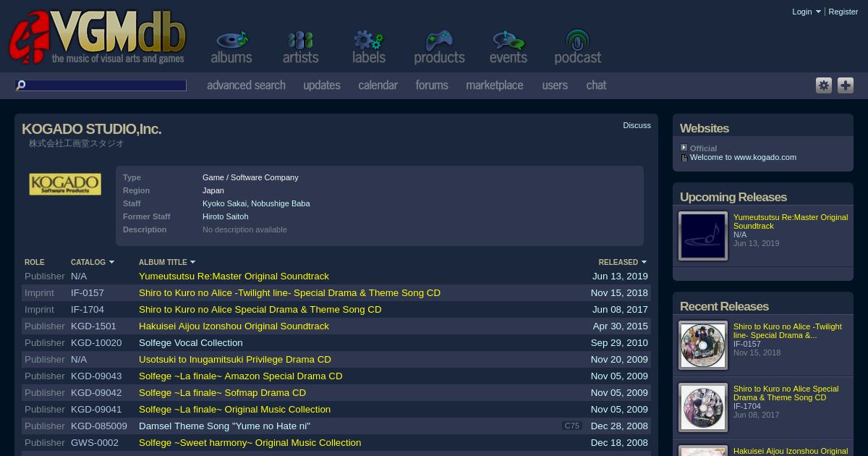This screenshot has width=868, height=456.
Task: Open staff member Nobushige Baba
Action: (x=281, y=203)
